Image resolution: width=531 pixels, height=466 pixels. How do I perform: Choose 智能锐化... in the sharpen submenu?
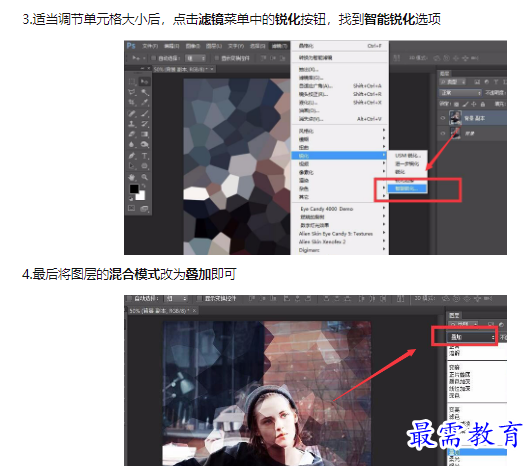407,189
